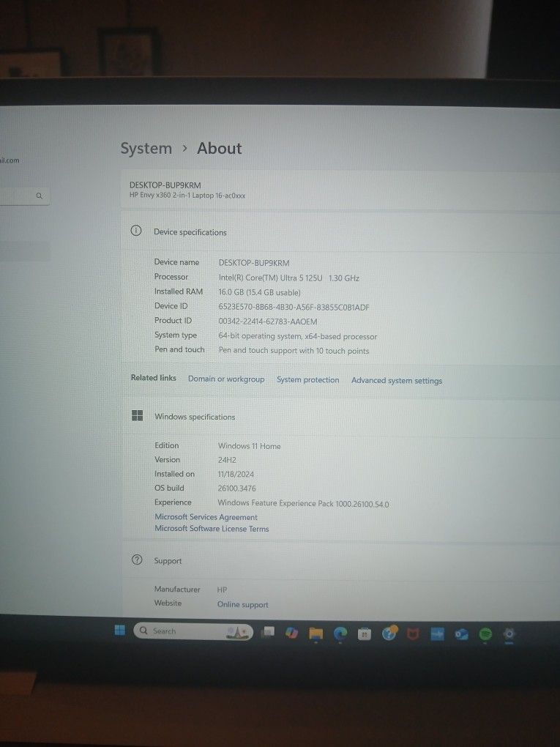This screenshot has height=747, width=560.
Task: Select the Windows 11 Home edition value
Action: [x=249, y=446]
